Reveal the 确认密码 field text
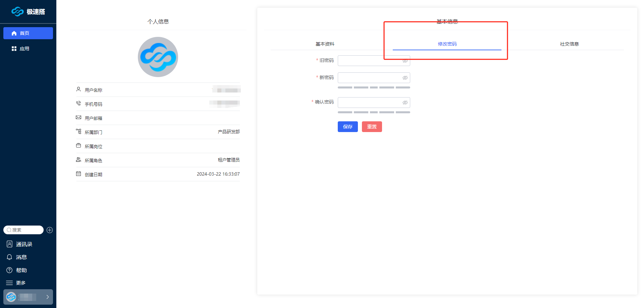This screenshot has height=308, width=644. tap(405, 103)
